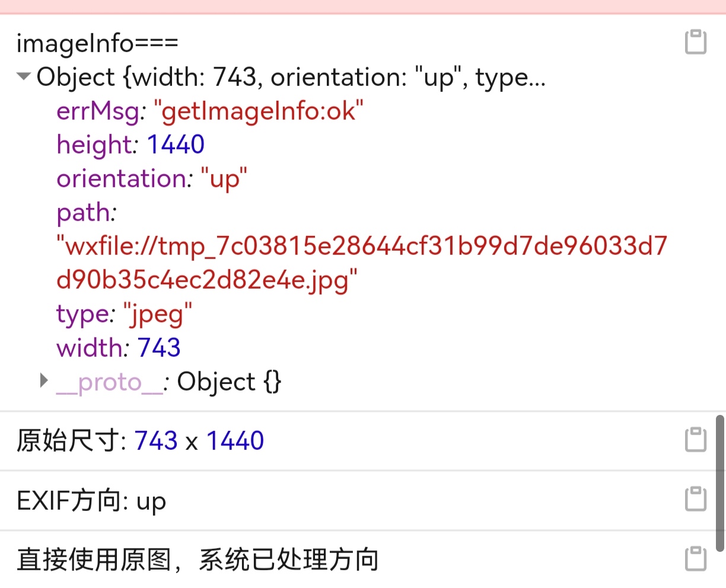Click the log panel scrollbar
726x588 pixels.
point(720,483)
